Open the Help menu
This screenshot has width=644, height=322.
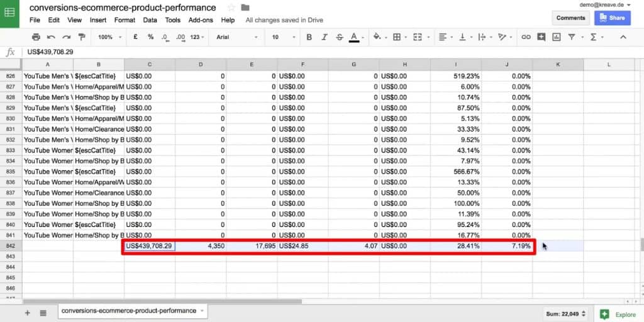click(228, 20)
